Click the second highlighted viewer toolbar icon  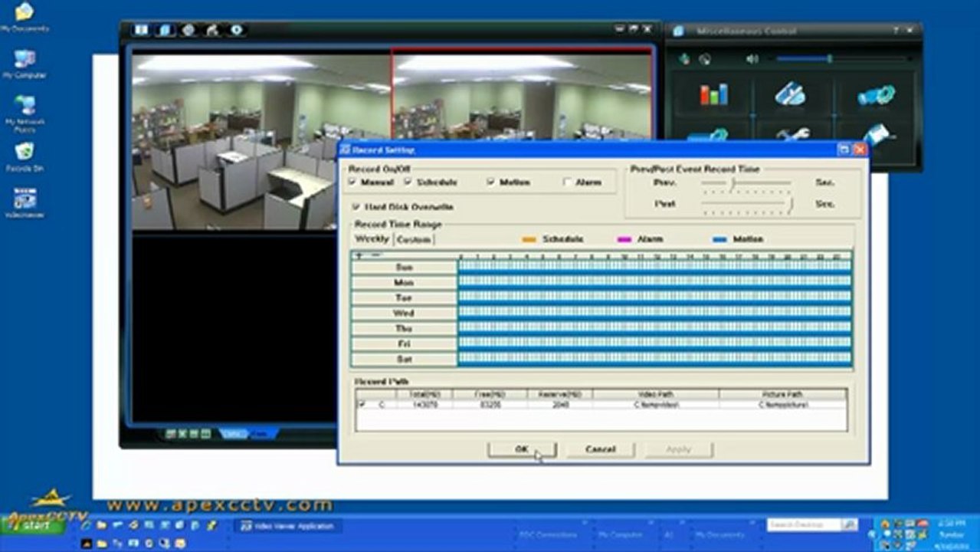(165, 30)
